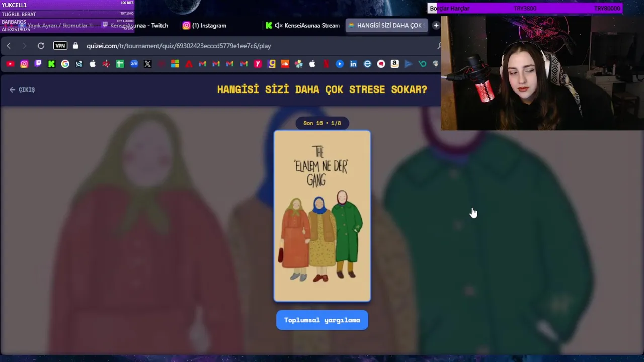
Task: Open a new browser tab with plus button
Action: click(x=436, y=25)
